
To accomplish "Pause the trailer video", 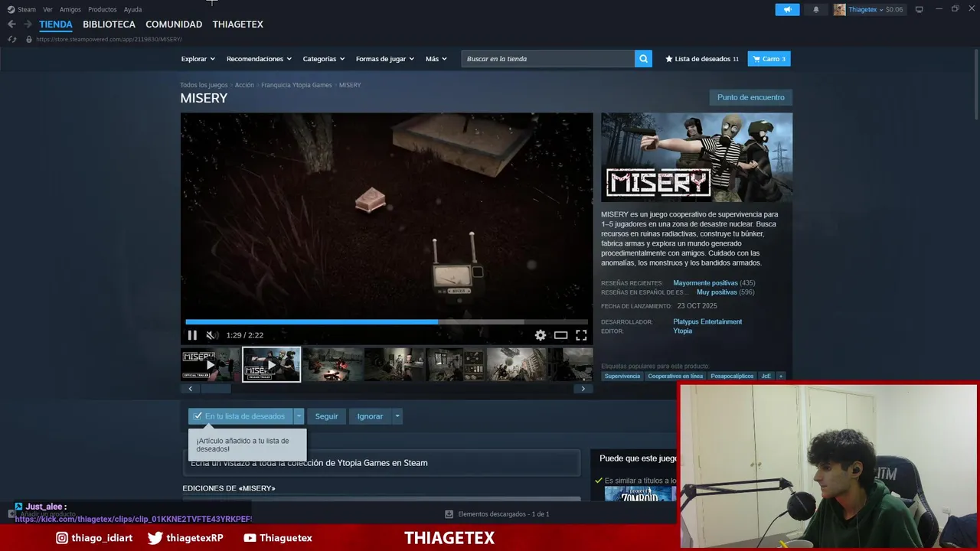I will click(192, 335).
